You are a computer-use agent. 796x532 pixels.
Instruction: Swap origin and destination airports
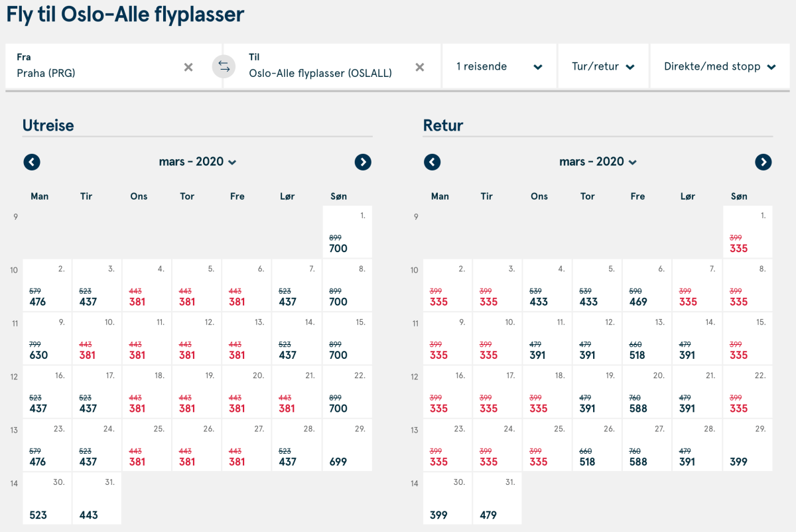224,66
